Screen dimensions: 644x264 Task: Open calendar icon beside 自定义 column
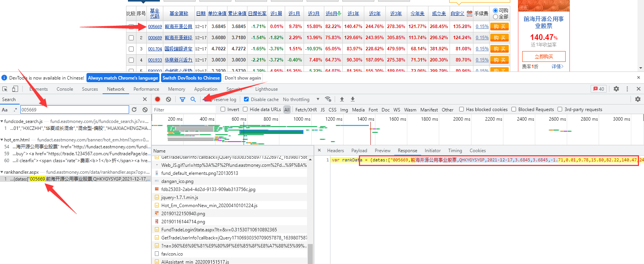[469, 13]
